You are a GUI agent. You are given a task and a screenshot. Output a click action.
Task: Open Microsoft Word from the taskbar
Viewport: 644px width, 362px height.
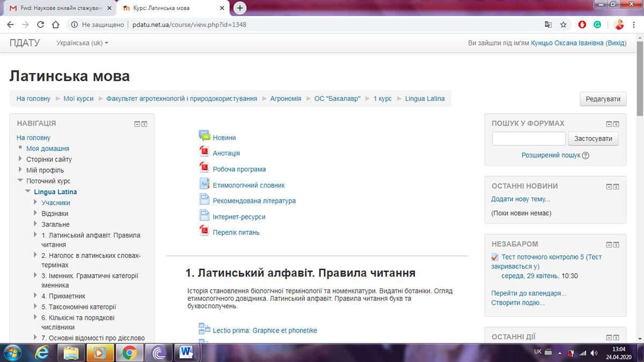pyautogui.click(x=187, y=352)
